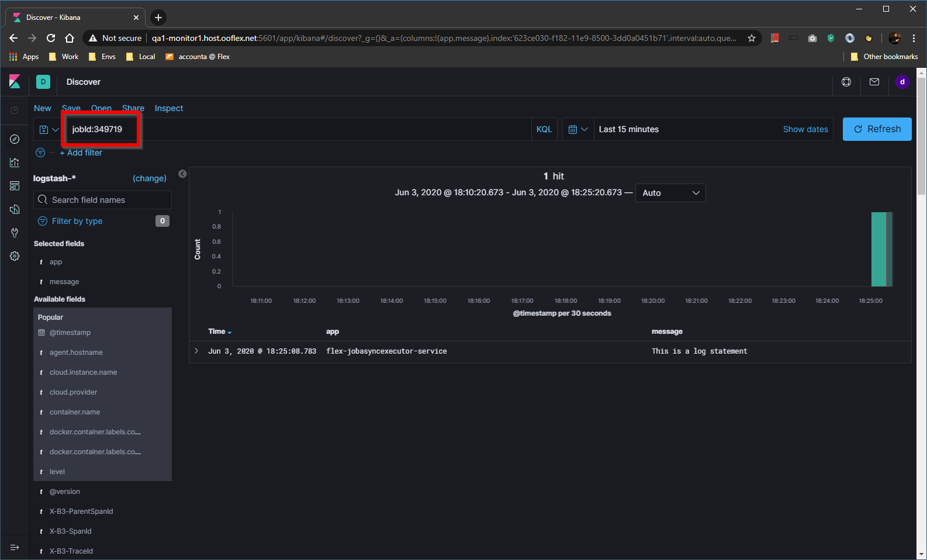Expand the log row from Jun 3, 2020
This screenshot has width=927, height=560.
196,351
